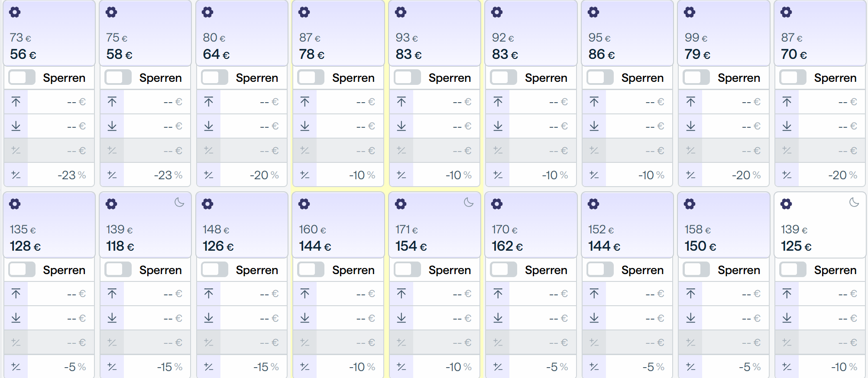Click the moon icon on the 125 € card
Screen dimensions: 868x378
tap(854, 202)
